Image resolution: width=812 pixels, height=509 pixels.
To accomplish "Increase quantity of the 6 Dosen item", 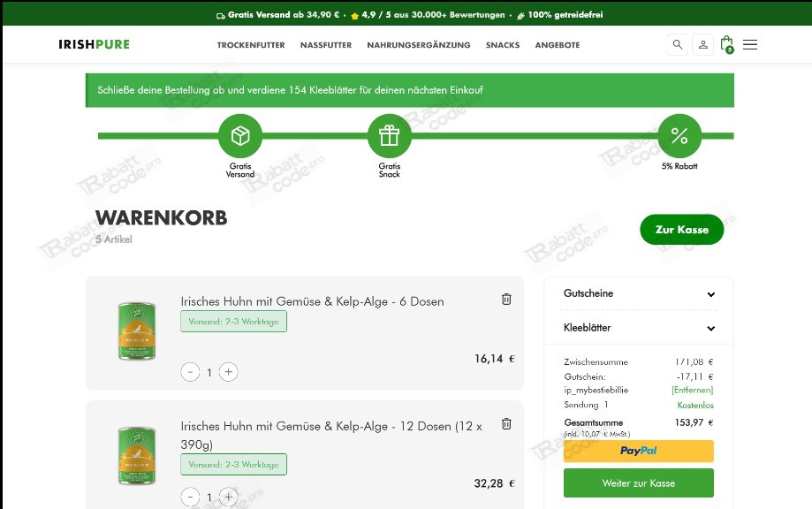I will (228, 372).
